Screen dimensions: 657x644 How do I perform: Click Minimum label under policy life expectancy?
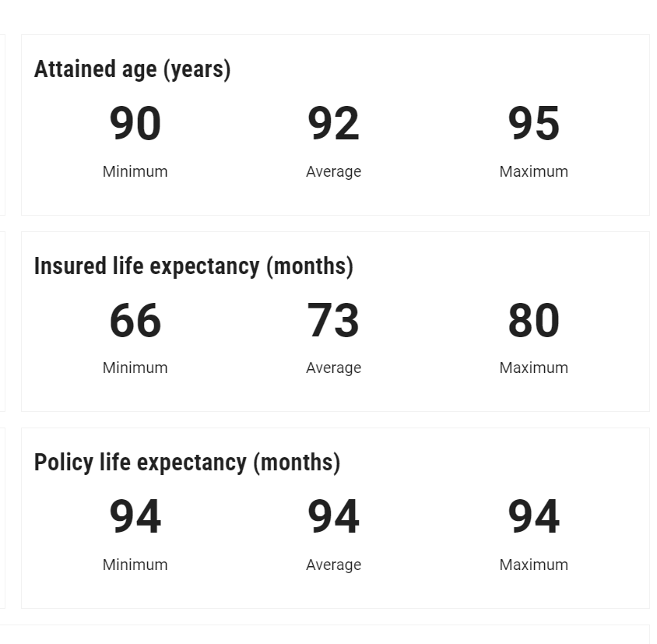click(x=135, y=565)
